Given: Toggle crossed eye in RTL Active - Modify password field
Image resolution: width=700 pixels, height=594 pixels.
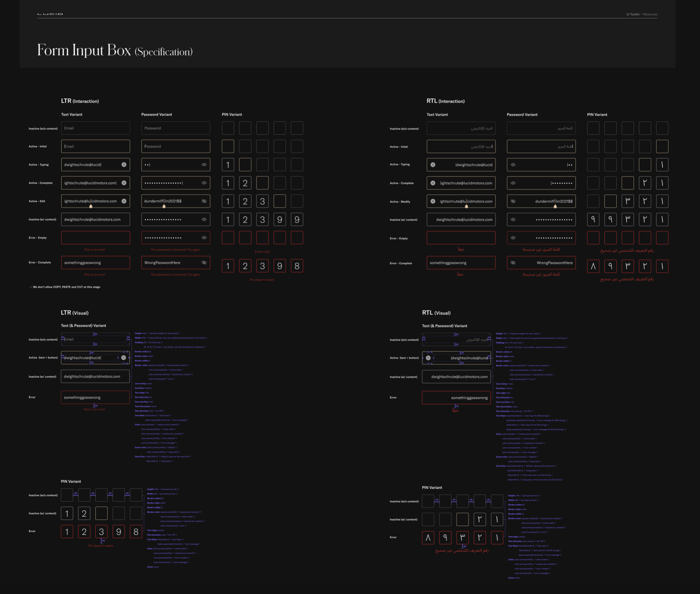Looking at the screenshot, I should point(513,201).
